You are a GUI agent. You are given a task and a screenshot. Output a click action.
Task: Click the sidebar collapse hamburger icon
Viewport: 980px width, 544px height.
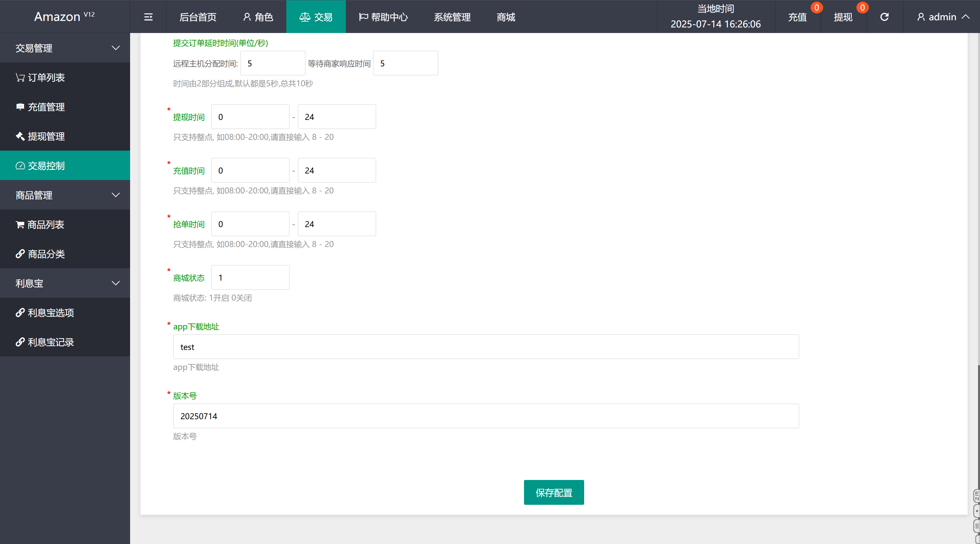(x=148, y=17)
